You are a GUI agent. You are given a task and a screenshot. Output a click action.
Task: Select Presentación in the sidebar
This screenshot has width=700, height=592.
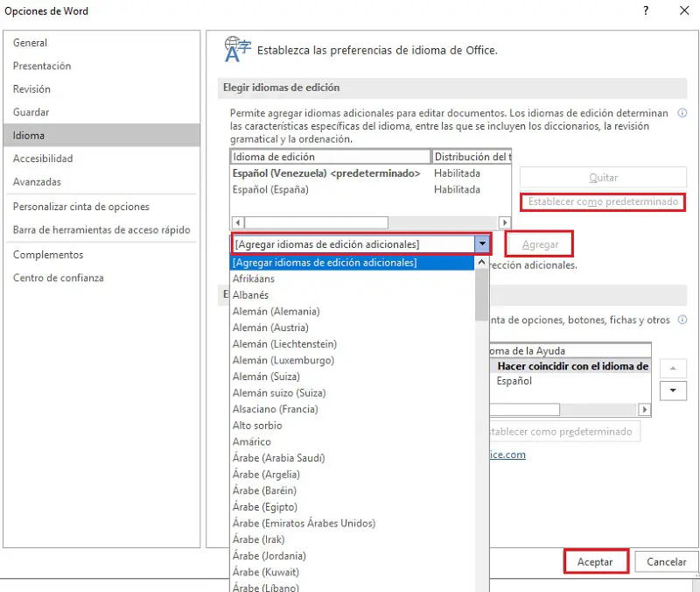[x=101, y=67]
